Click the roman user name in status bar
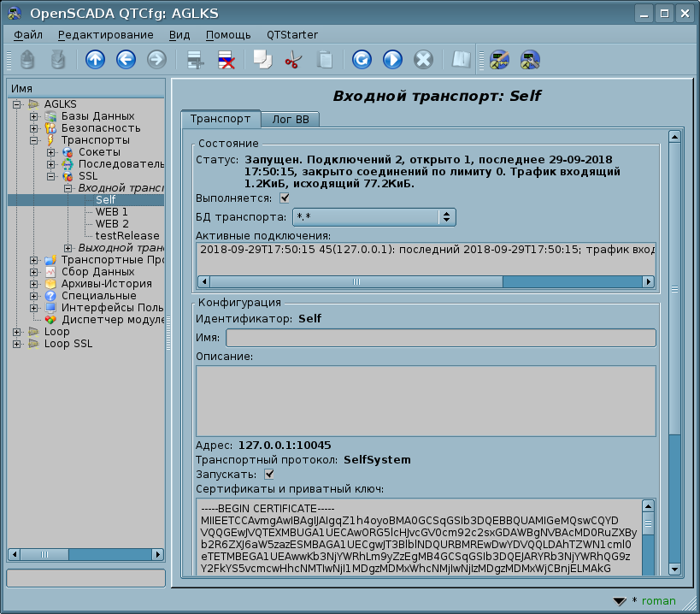The image size is (700, 614). click(x=658, y=601)
